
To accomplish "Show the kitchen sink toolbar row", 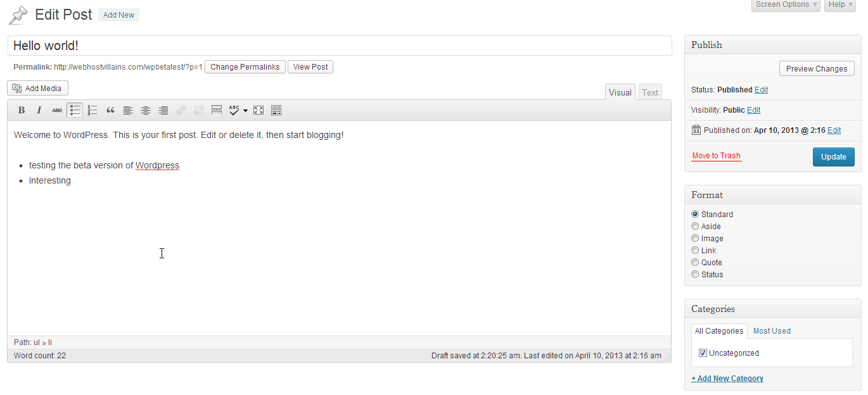I will (276, 110).
